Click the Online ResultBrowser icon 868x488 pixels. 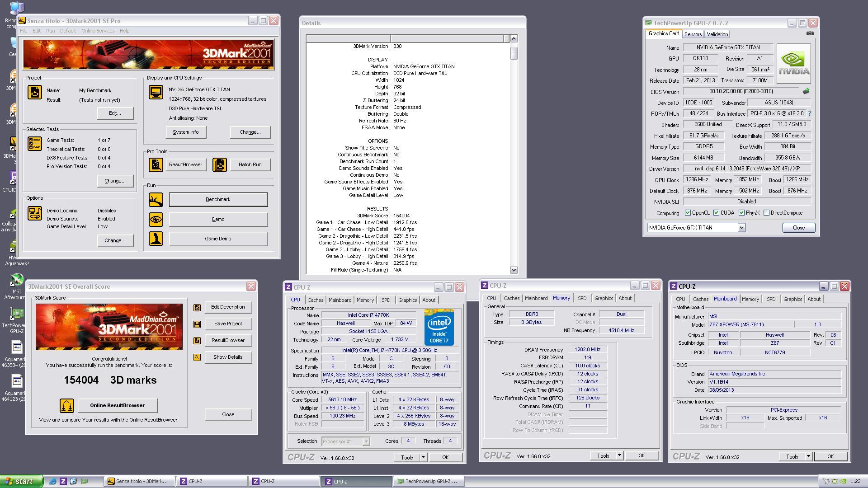[x=67, y=405]
